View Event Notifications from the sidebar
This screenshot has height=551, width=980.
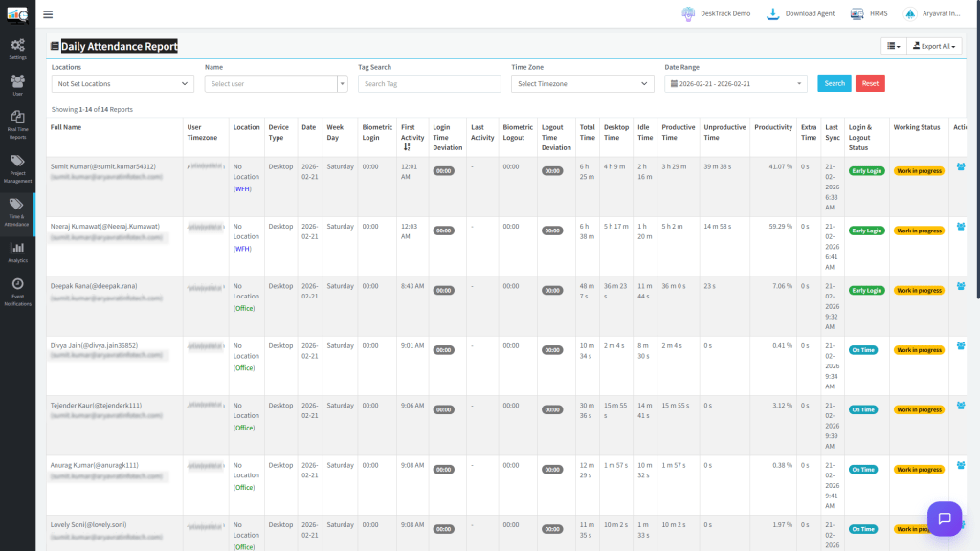(x=17, y=287)
